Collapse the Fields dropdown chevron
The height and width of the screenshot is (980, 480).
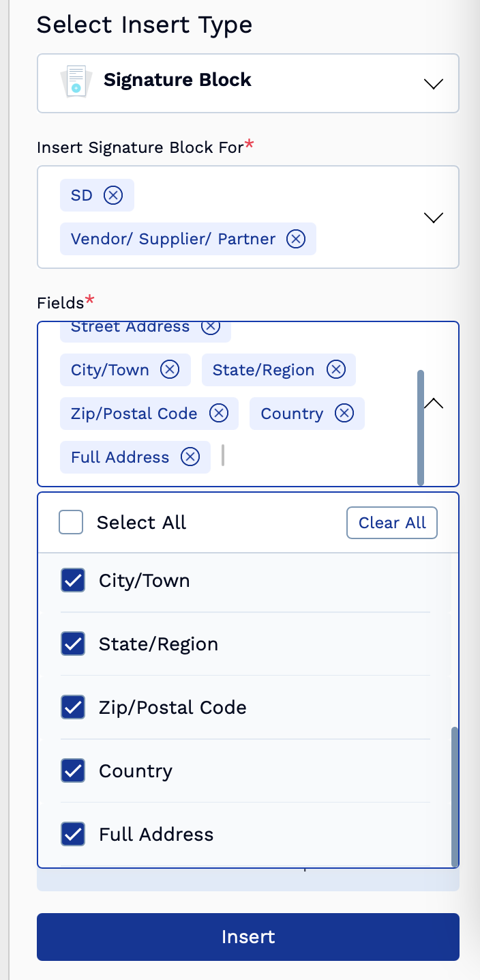(x=434, y=403)
